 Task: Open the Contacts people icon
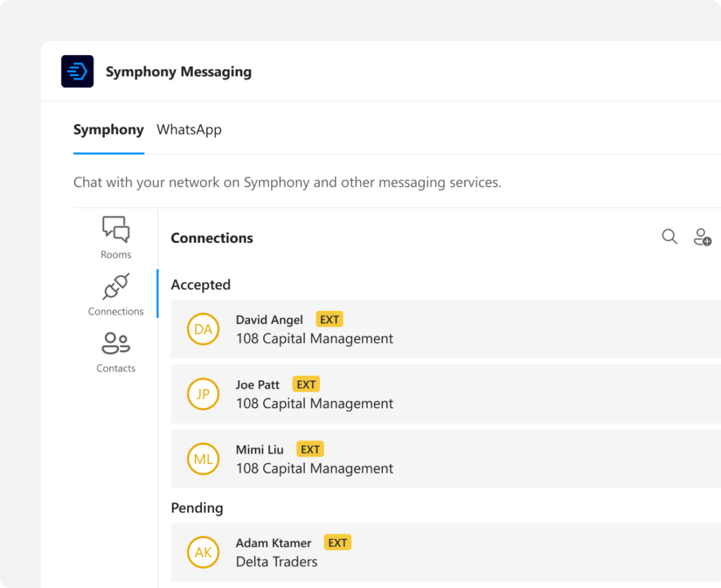click(115, 344)
